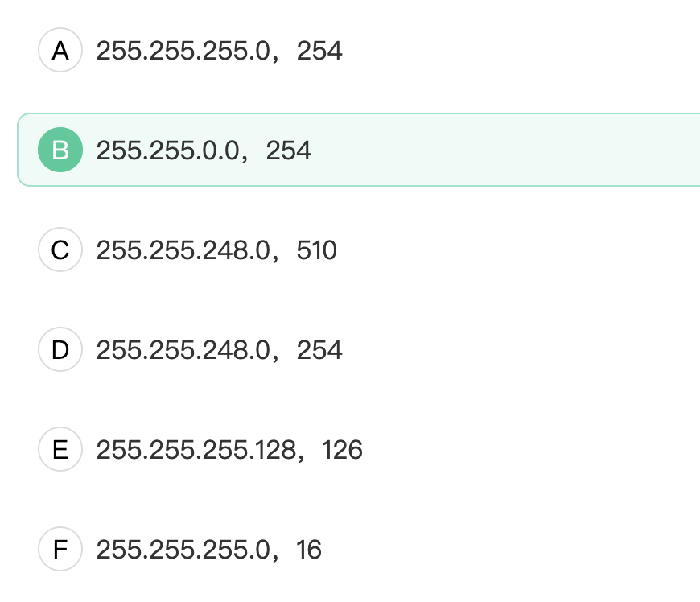Viewport: 700px width, 602px height.
Task: Click the subnet mask 255.255.255.0 in option A
Action: pyautogui.click(x=183, y=51)
